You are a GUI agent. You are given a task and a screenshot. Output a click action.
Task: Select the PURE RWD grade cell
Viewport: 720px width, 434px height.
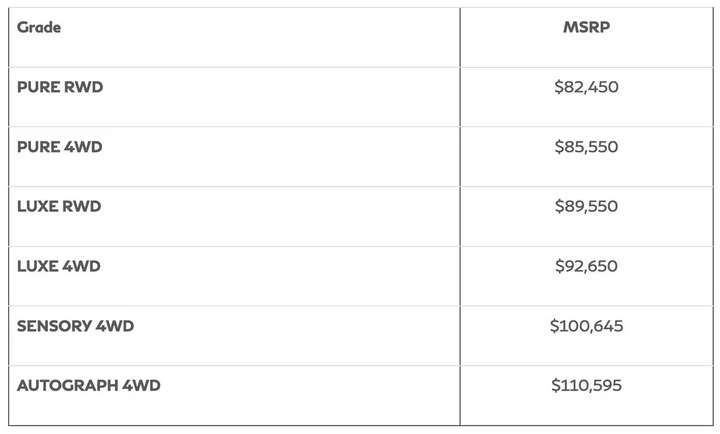coord(234,97)
